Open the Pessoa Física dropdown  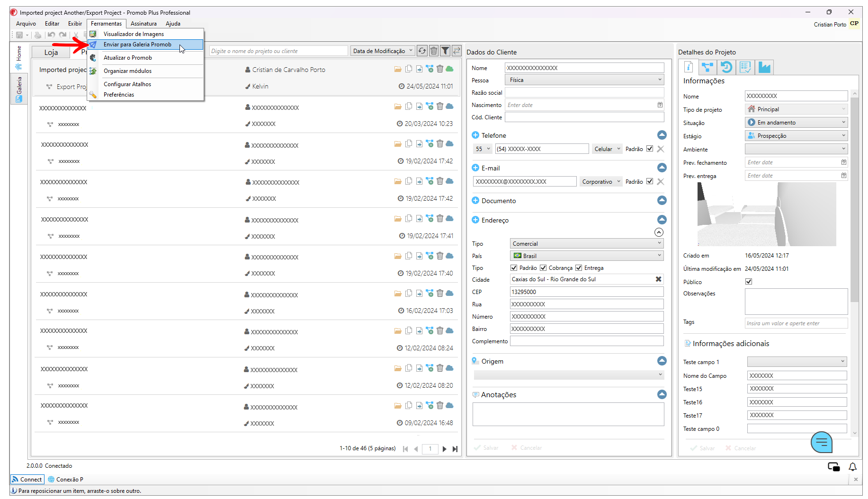click(584, 80)
